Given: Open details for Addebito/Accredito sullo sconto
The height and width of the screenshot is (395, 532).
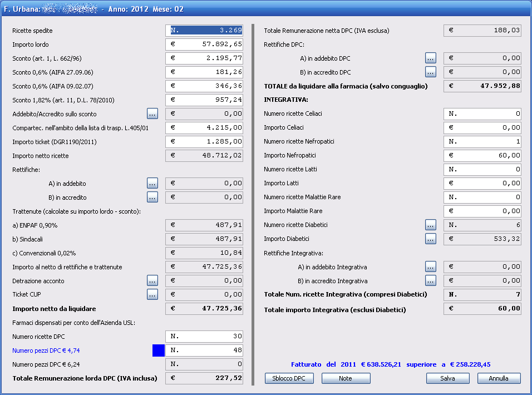Looking at the screenshot, I should point(152,113).
